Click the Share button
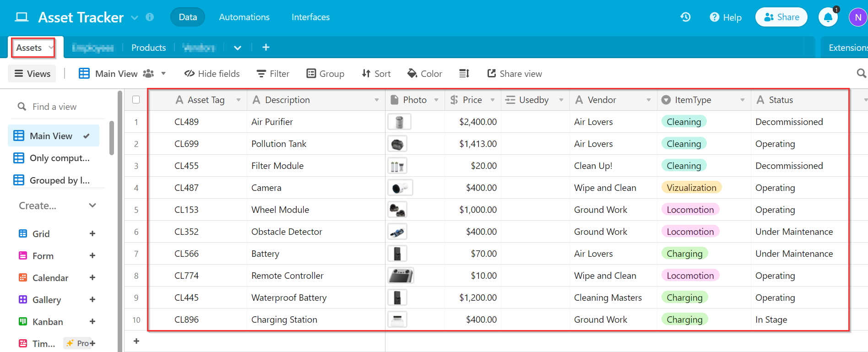This screenshot has height=352, width=868. tap(781, 17)
